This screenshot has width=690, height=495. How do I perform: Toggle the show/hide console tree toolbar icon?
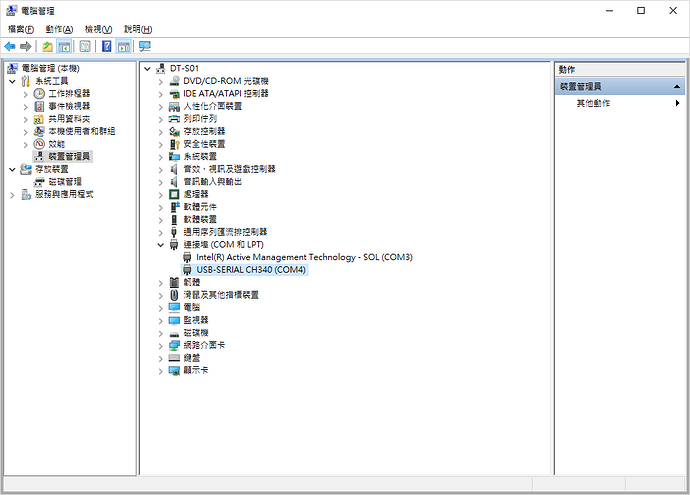tap(64, 46)
